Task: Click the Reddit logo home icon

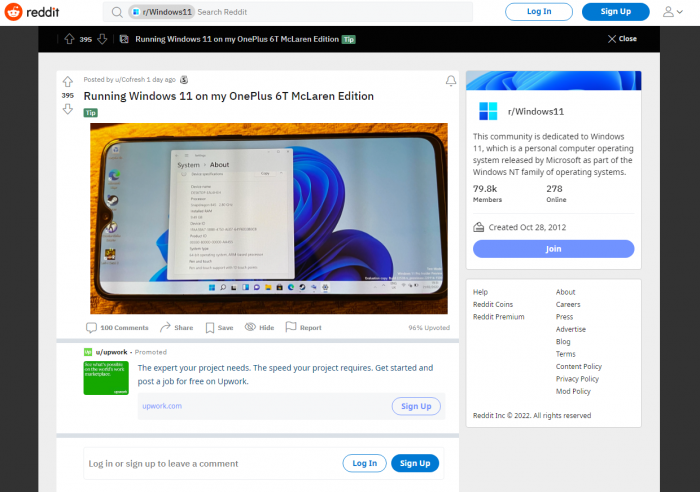Action: coord(13,12)
